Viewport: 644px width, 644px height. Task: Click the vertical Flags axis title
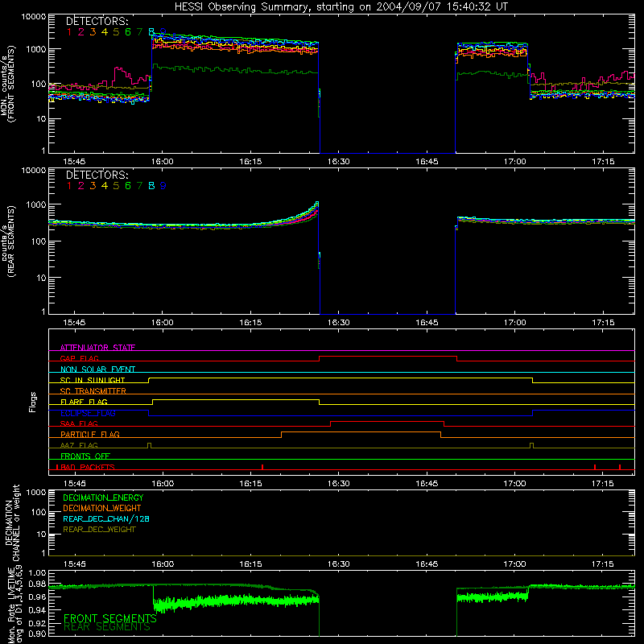click(33, 402)
